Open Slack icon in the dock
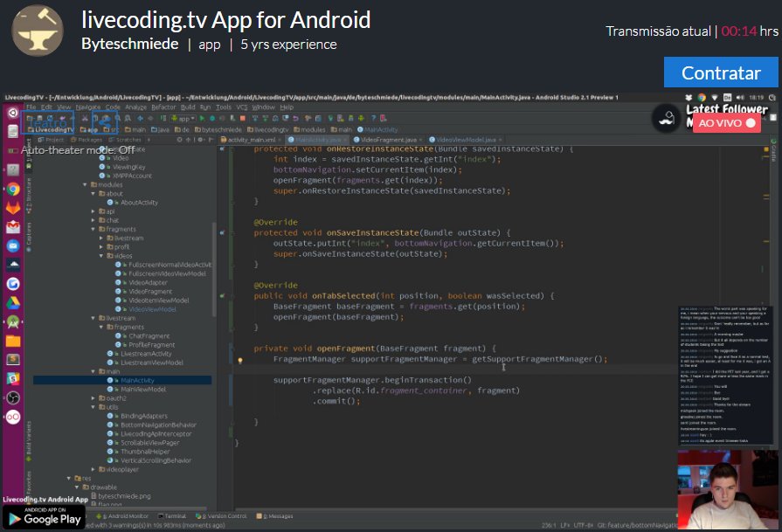Viewport: 782px width, 532px height. click(x=13, y=378)
